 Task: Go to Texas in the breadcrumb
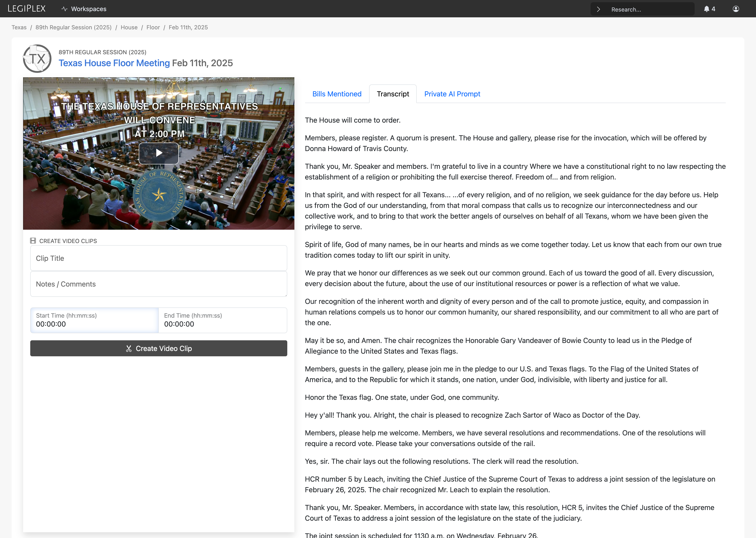click(19, 27)
